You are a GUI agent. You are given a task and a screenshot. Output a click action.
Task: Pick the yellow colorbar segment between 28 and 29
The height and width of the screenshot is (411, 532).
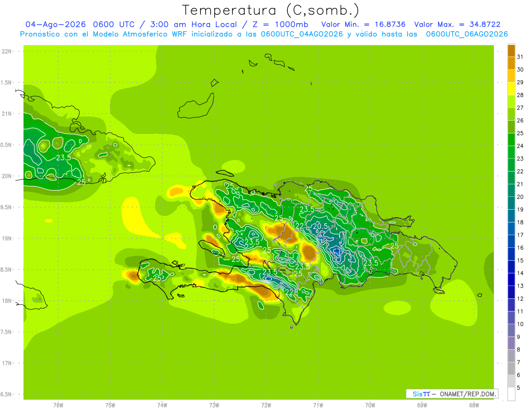(x=511, y=89)
